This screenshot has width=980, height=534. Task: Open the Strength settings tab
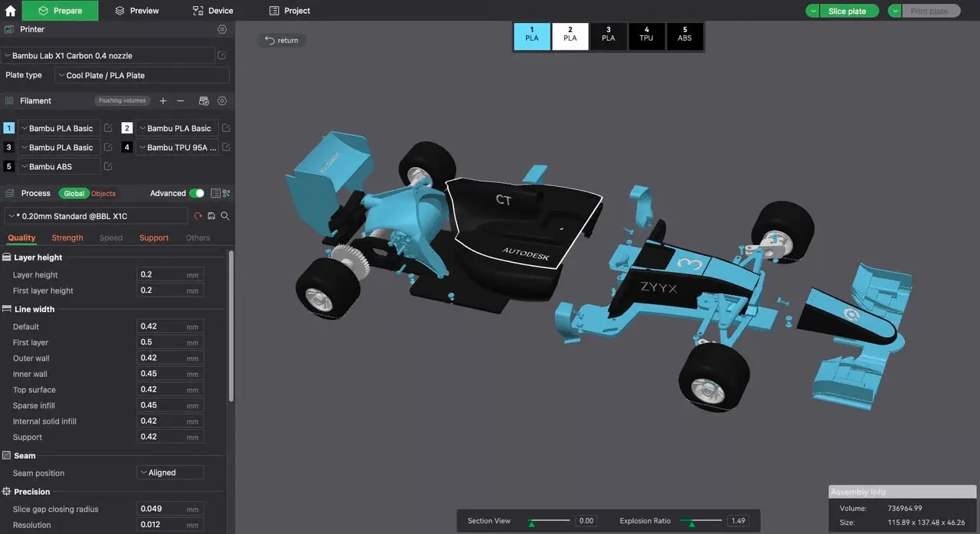tap(67, 238)
